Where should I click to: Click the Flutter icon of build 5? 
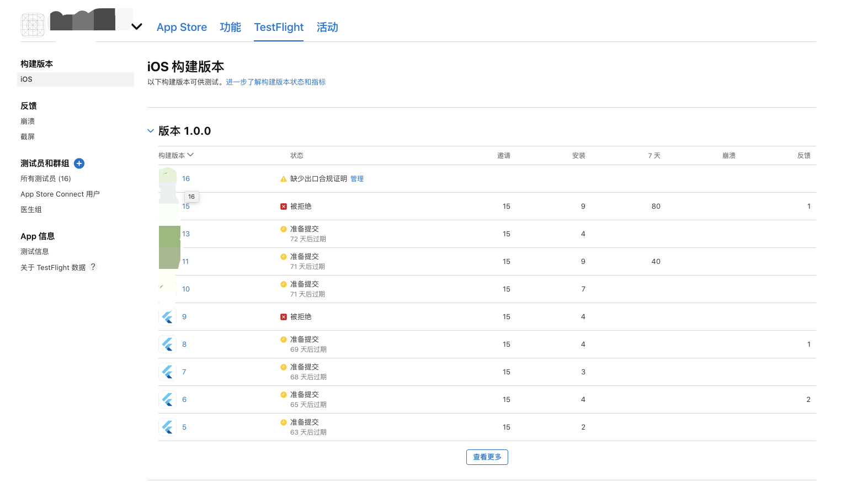pyautogui.click(x=168, y=427)
